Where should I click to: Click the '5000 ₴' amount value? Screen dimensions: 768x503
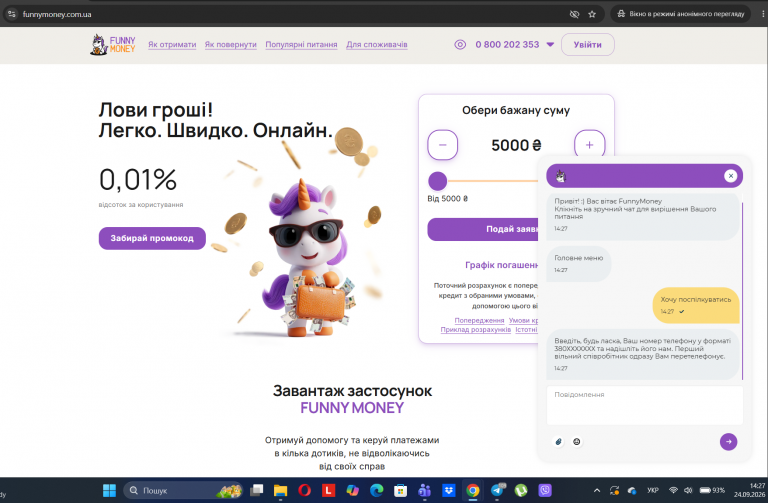tap(516, 145)
